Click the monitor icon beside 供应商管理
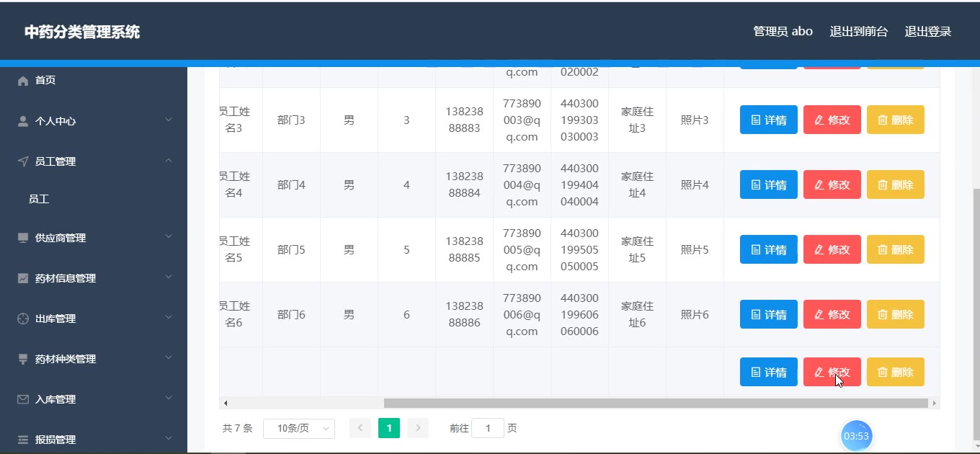The height and width of the screenshot is (454, 980). 23,238
